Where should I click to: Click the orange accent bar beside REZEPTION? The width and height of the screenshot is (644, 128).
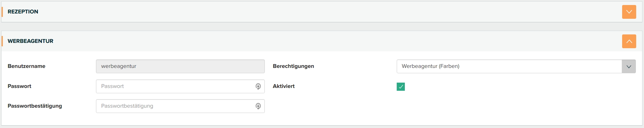[x=2, y=12]
